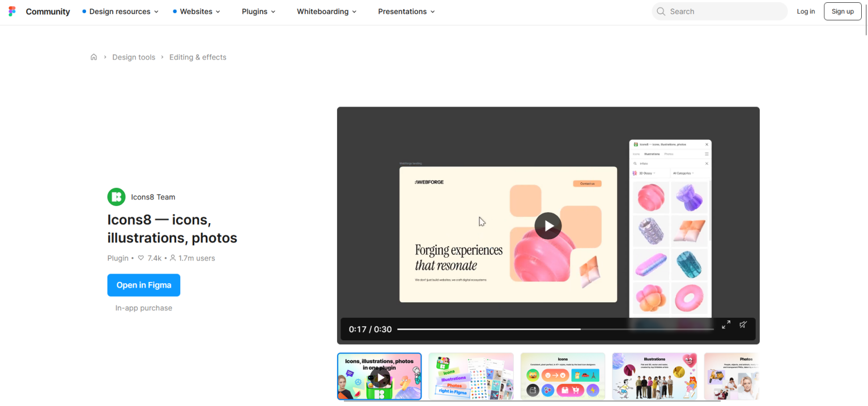
Task: Click the Open in Figma button
Action: pyautogui.click(x=144, y=285)
